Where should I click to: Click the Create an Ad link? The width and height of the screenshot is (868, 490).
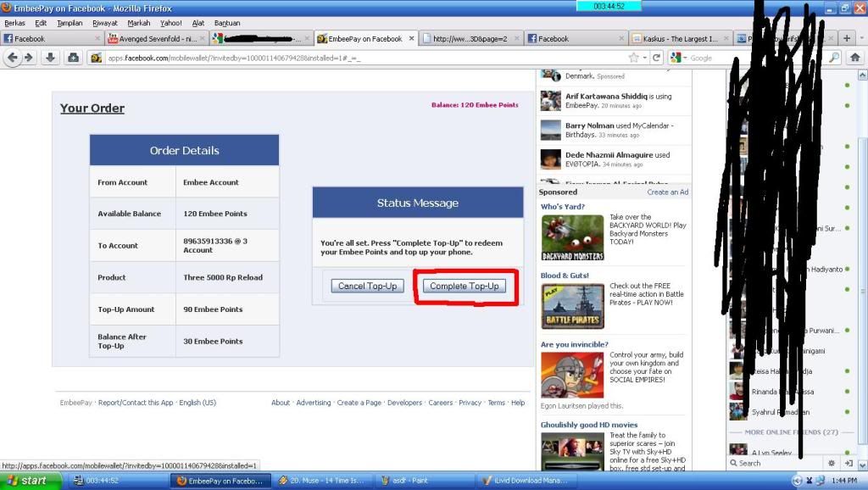(x=668, y=192)
